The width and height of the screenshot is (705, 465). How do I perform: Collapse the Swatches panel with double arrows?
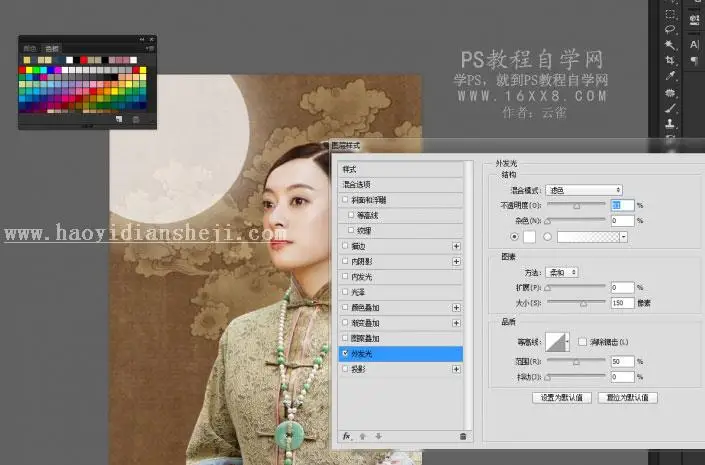(142, 40)
